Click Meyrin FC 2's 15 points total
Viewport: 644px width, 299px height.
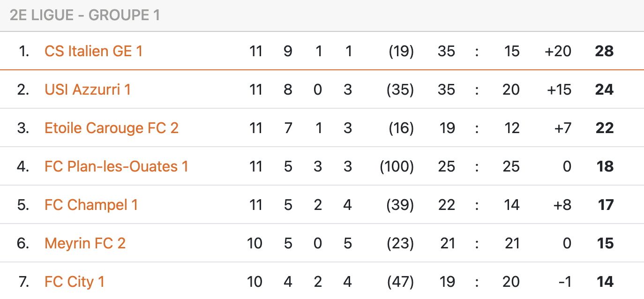click(x=605, y=243)
